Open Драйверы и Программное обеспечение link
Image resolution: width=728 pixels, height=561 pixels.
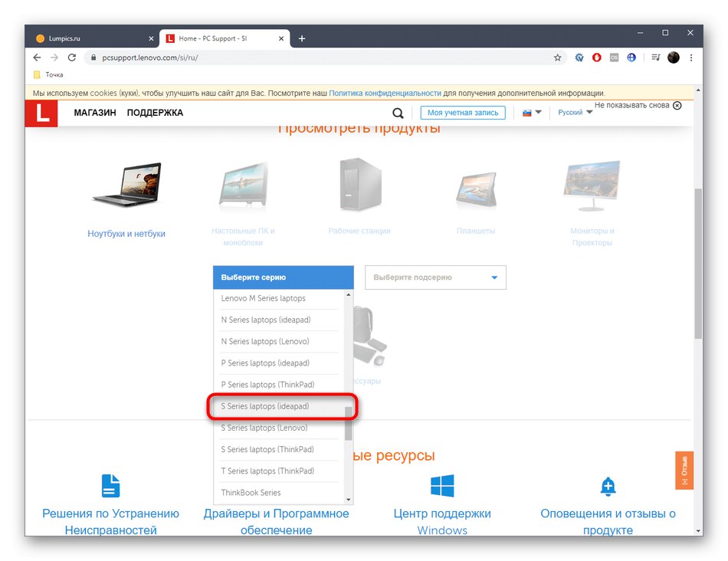276,521
